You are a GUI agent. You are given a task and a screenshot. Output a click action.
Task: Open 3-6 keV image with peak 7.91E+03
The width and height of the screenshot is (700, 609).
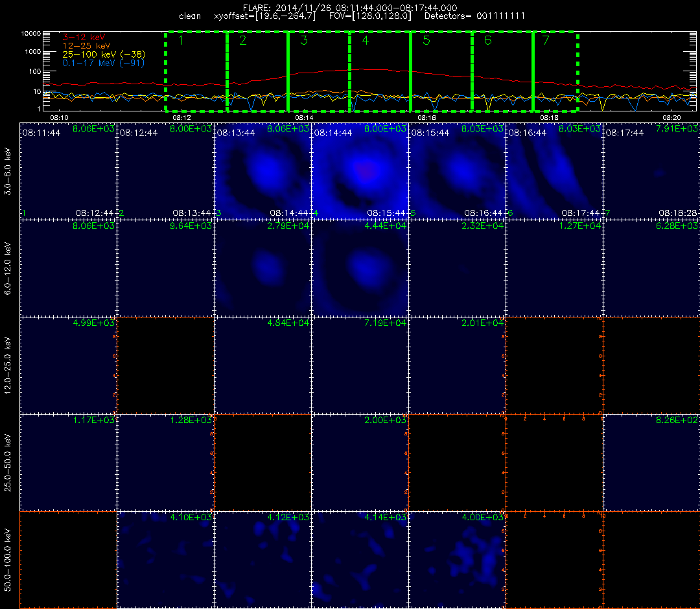point(652,171)
